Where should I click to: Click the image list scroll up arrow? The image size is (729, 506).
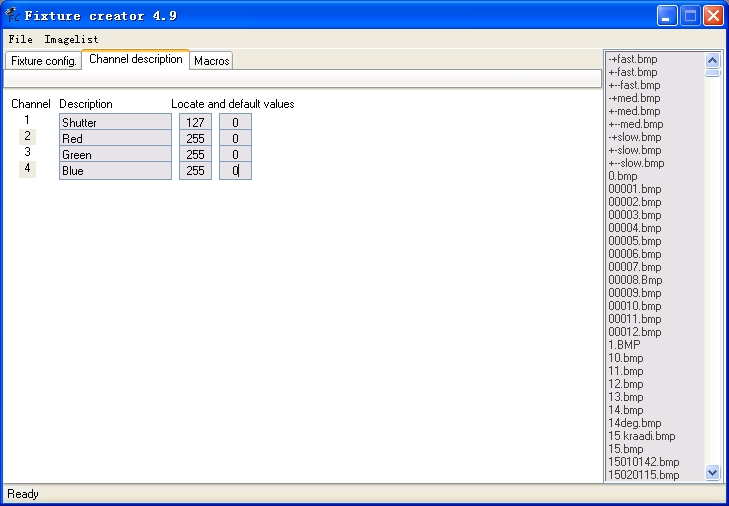(x=712, y=60)
